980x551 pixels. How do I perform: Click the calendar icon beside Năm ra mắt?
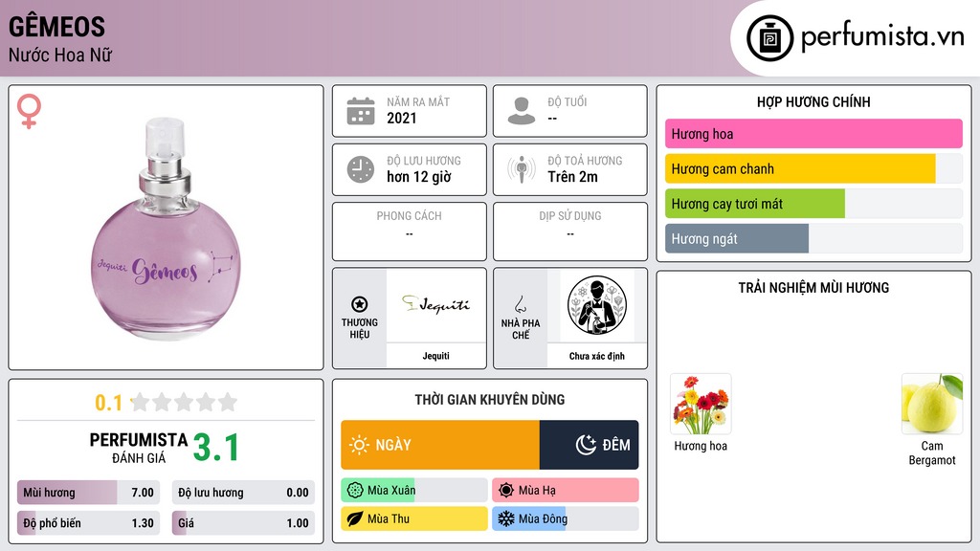pos(361,111)
